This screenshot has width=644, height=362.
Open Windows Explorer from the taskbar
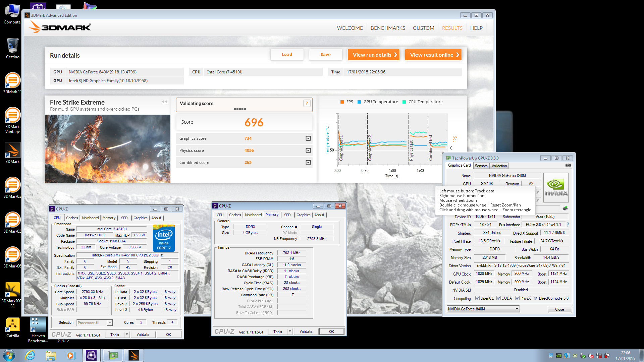pyautogui.click(x=51, y=355)
